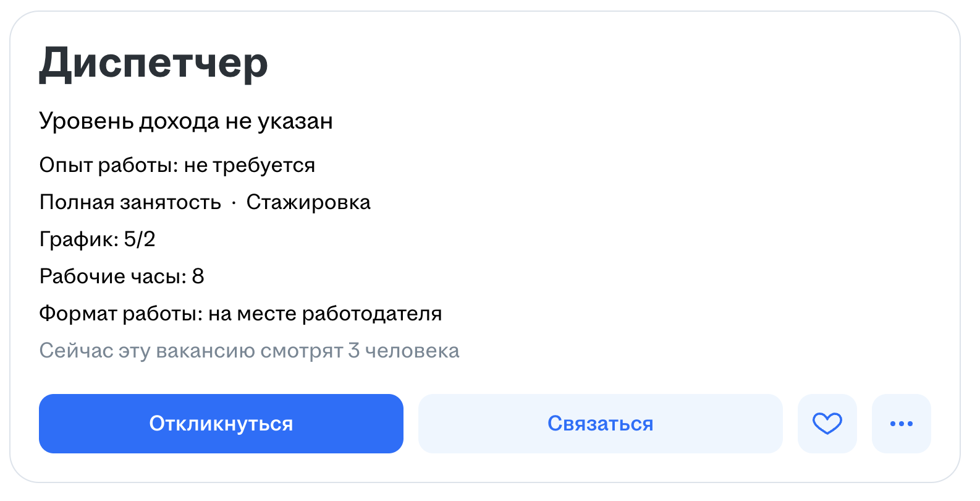Click the 5/2 schedule value
Image resolution: width=980 pixels, height=501 pixels.
tap(140, 239)
